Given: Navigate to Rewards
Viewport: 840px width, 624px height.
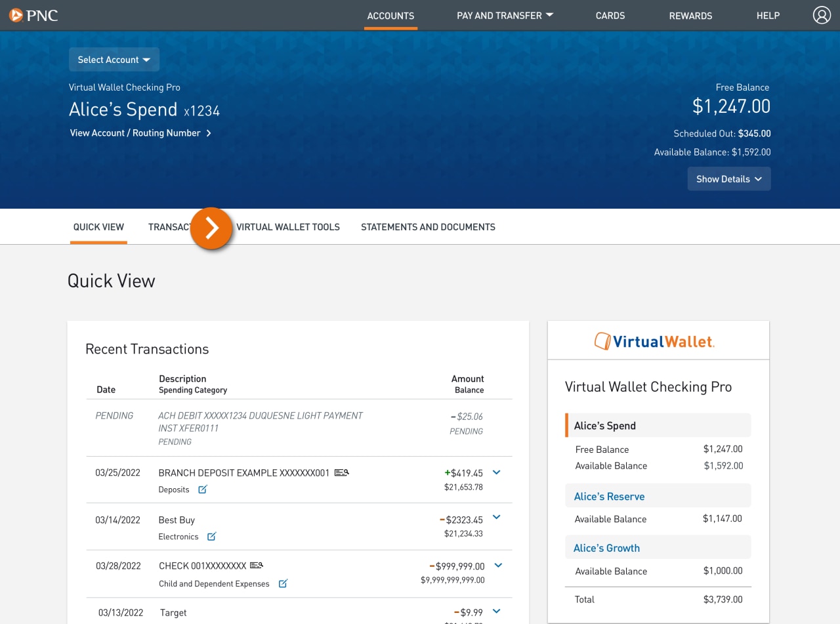Looking at the screenshot, I should (690, 15).
